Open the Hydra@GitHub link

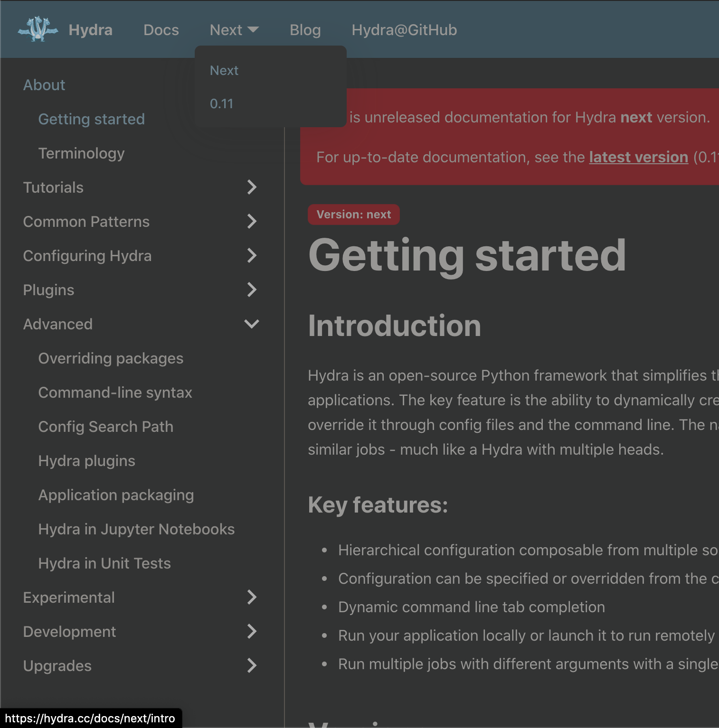tap(404, 30)
